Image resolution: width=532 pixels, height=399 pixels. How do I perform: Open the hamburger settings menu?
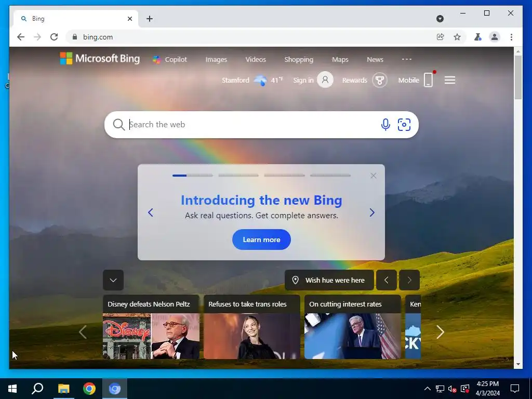[x=450, y=81]
